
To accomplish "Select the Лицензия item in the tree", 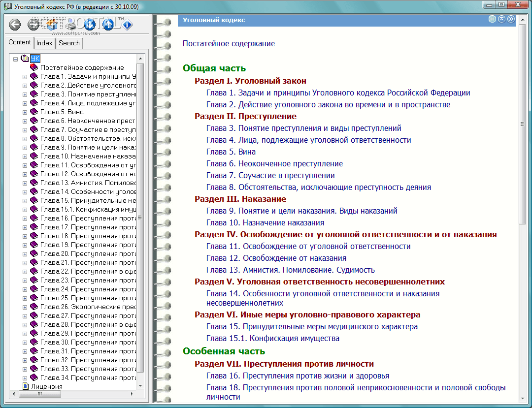I will pos(47,386).
